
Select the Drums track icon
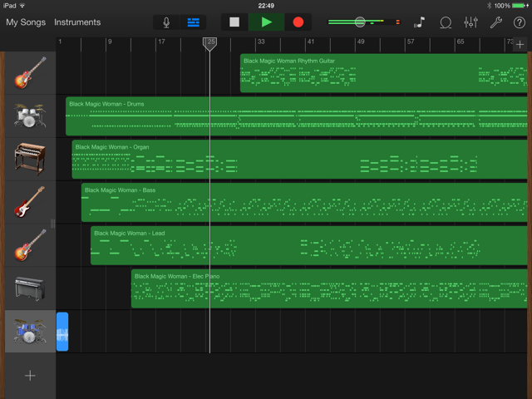click(30, 116)
